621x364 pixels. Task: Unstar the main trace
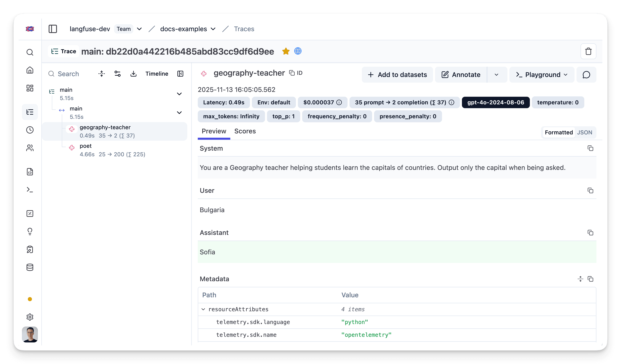(286, 51)
